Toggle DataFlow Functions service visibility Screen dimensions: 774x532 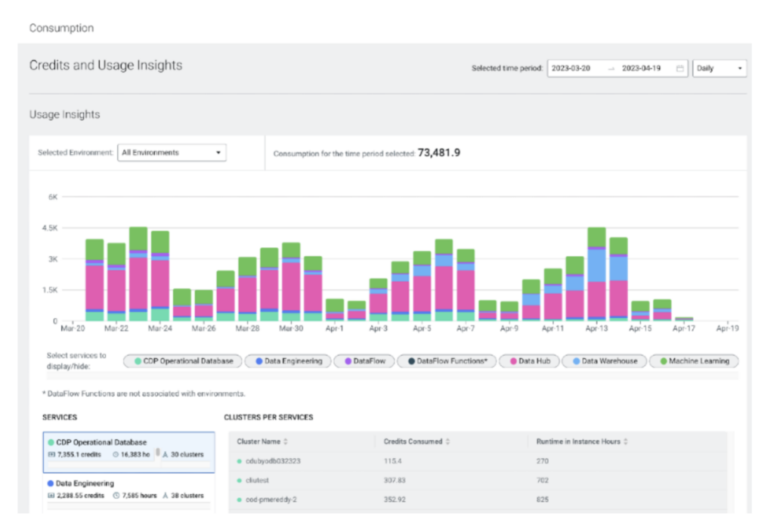click(447, 361)
